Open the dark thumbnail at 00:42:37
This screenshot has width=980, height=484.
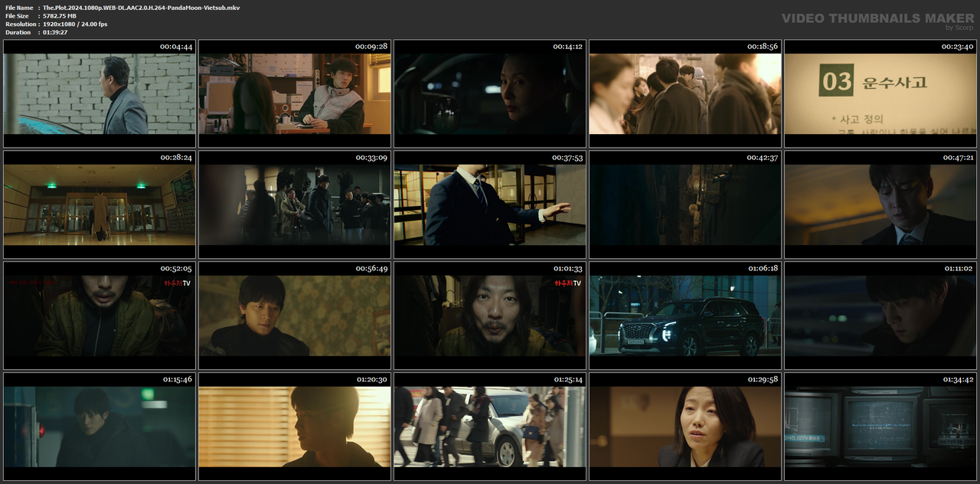coord(685,204)
